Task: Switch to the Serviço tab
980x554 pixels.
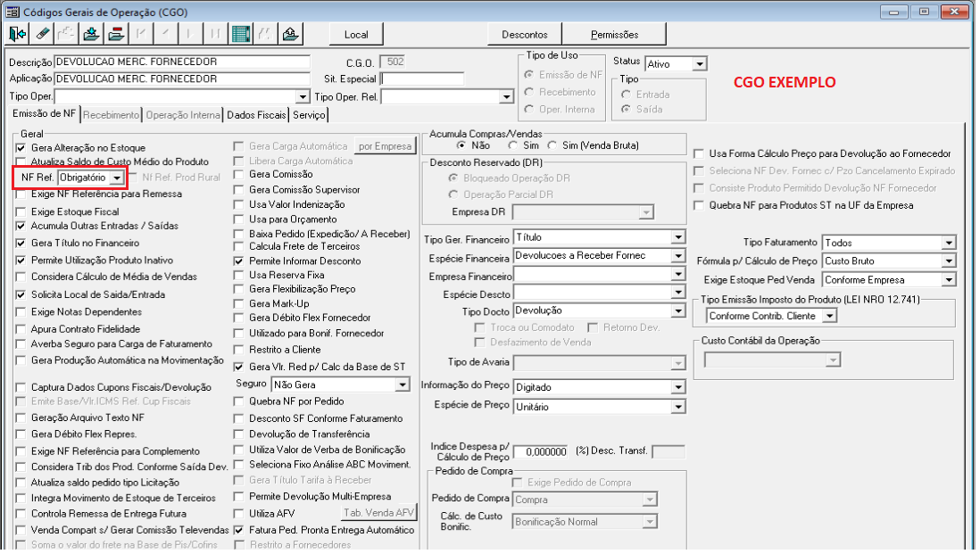Action: (309, 115)
